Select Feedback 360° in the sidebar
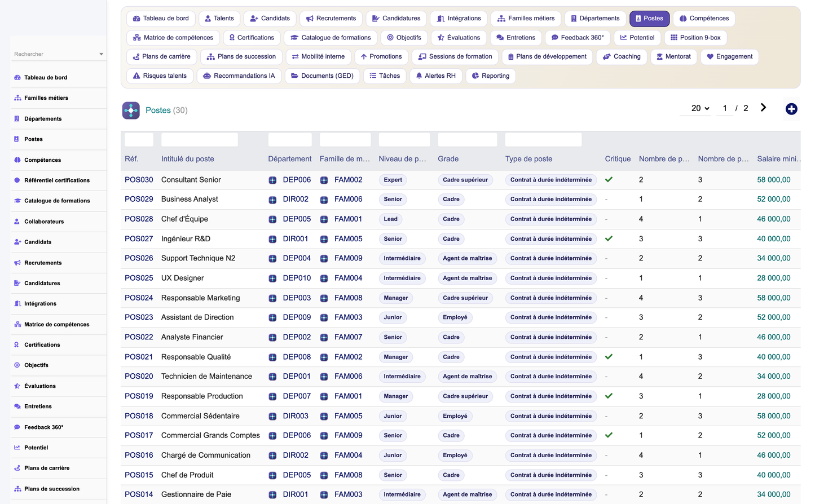Screen dimensions: 815x504 43,427
